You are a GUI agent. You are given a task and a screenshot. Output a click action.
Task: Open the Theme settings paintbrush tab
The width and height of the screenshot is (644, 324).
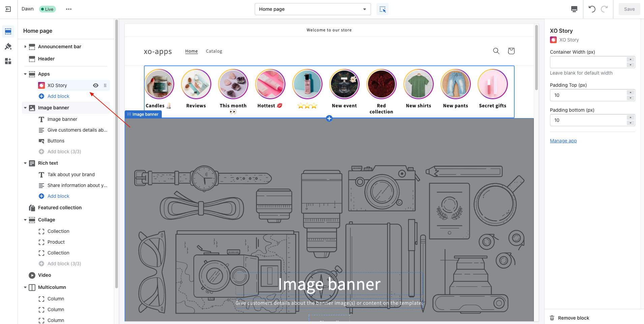tap(8, 46)
